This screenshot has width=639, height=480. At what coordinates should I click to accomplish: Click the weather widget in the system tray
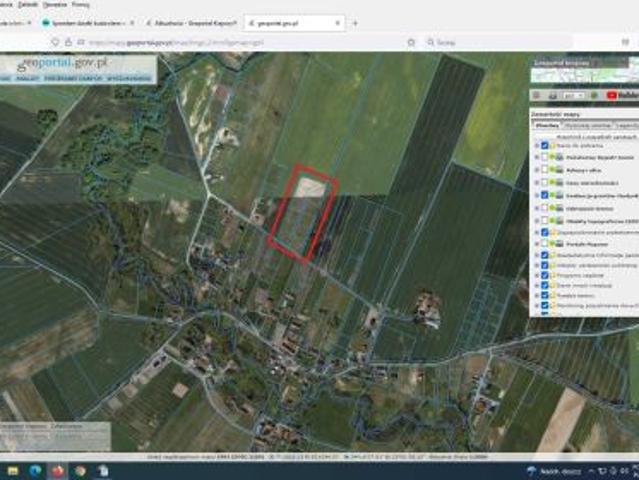click(554, 471)
